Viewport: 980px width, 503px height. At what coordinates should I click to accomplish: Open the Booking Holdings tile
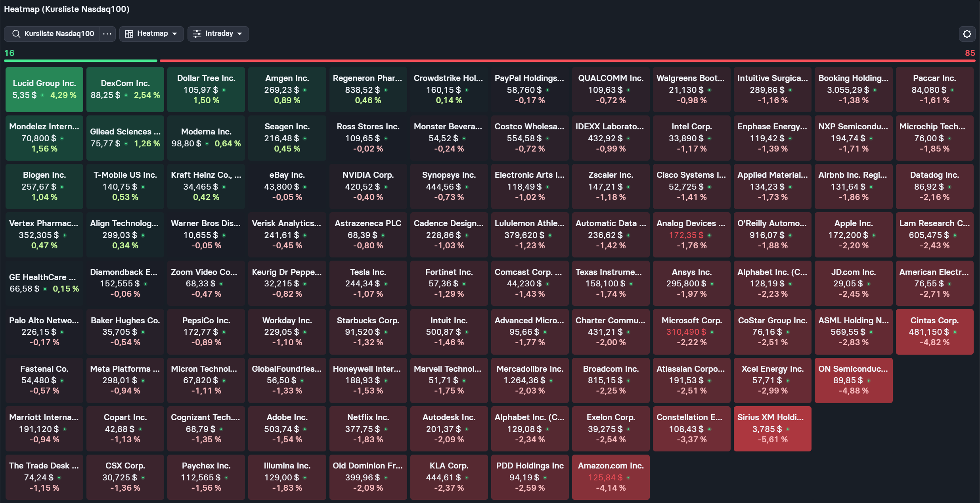(x=854, y=90)
